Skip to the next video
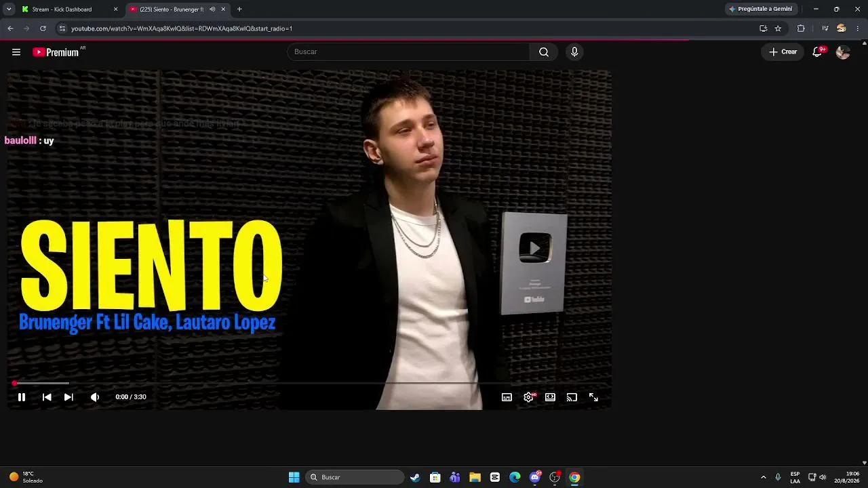Viewport: 868px width, 488px height. click(x=68, y=397)
